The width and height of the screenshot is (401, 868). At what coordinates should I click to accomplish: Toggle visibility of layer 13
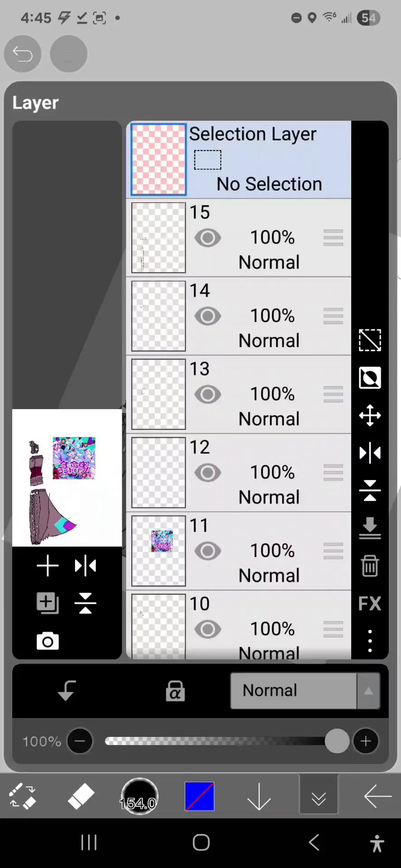click(x=208, y=394)
